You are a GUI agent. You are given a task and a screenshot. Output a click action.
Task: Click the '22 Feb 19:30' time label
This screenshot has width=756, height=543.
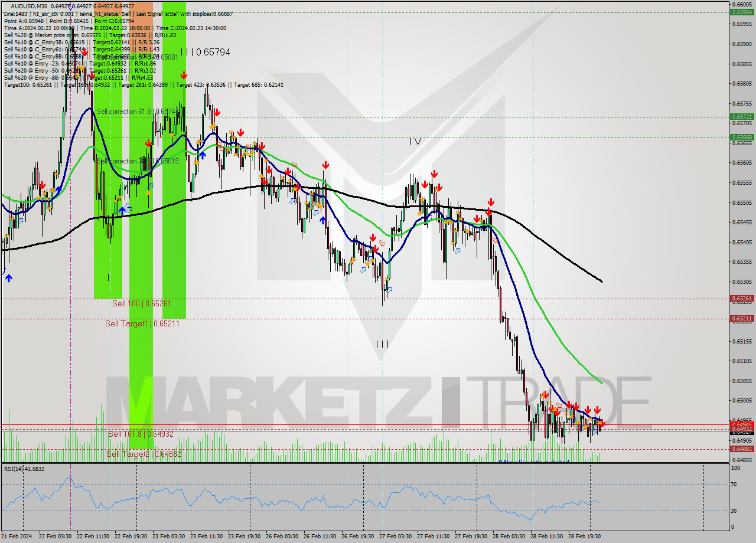(131, 537)
